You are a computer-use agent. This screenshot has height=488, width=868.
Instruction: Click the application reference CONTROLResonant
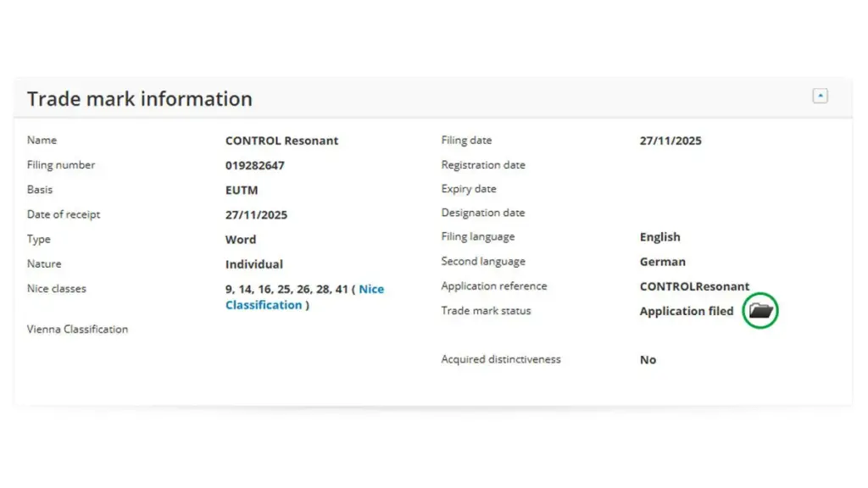click(x=694, y=286)
